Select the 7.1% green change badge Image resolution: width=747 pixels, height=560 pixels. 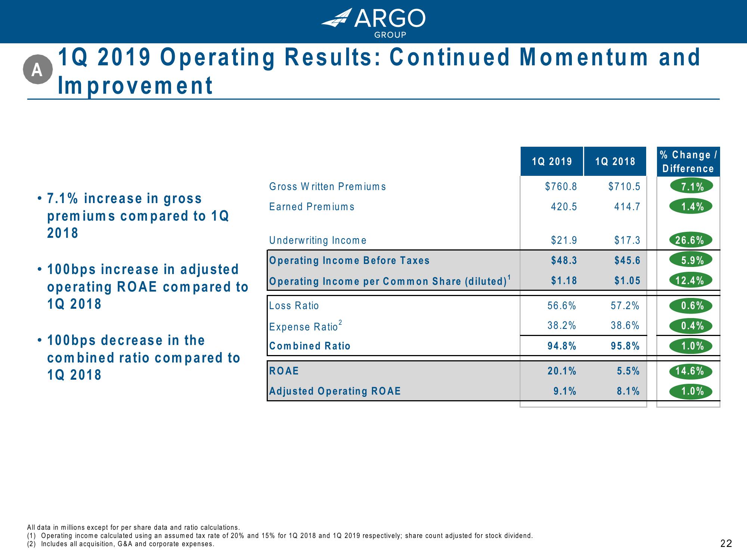pyautogui.click(x=691, y=186)
